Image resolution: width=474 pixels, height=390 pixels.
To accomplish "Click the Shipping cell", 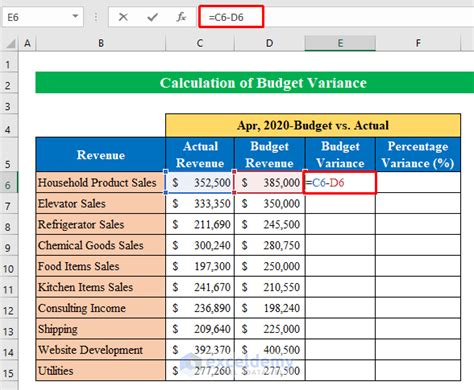I will pyautogui.click(x=101, y=329).
